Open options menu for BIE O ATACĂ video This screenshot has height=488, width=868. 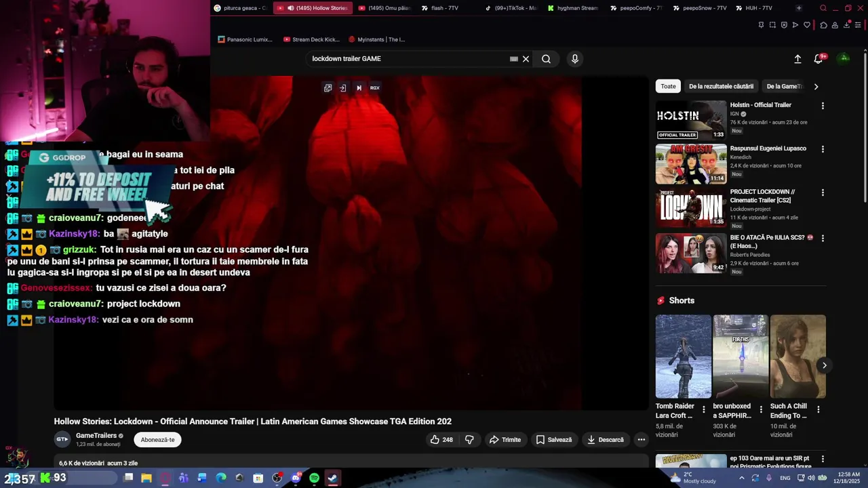point(823,239)
